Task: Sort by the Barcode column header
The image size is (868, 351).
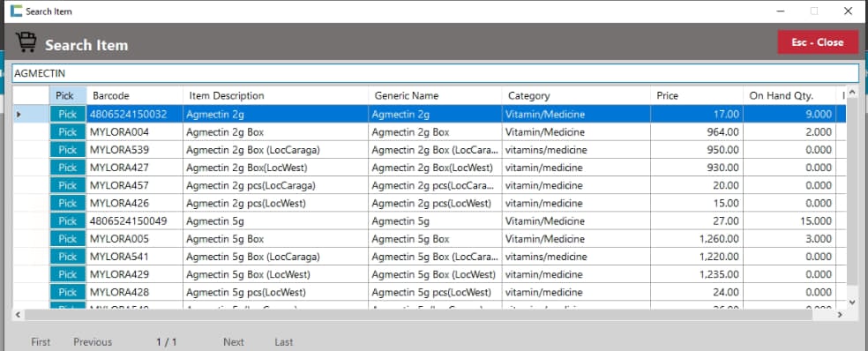Action: [x=134, y=96]
